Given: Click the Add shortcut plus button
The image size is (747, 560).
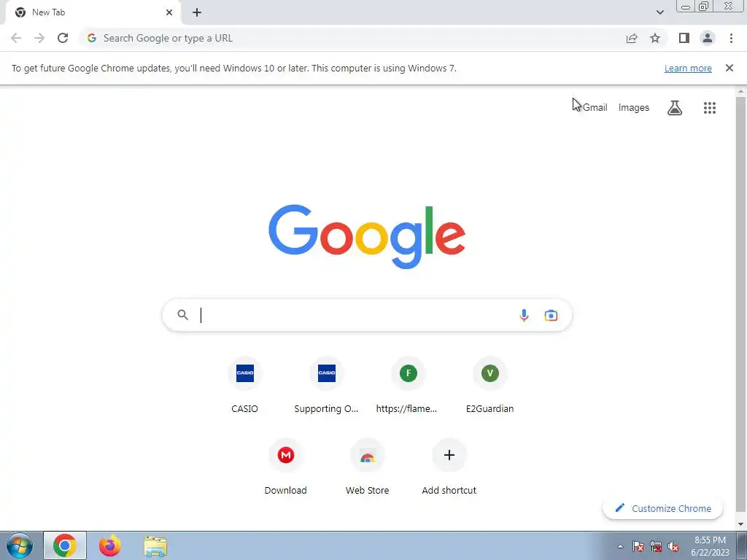Looking at the screenshot, I should pos(449,455).
